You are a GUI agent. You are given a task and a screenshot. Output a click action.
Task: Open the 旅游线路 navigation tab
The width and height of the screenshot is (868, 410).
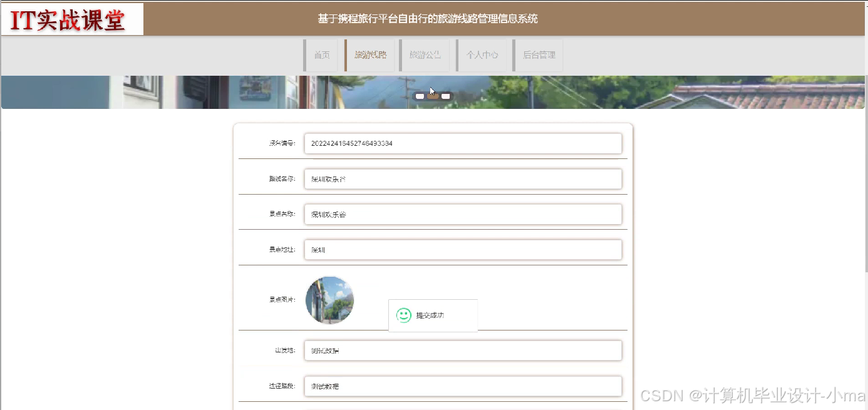[370, 55]
